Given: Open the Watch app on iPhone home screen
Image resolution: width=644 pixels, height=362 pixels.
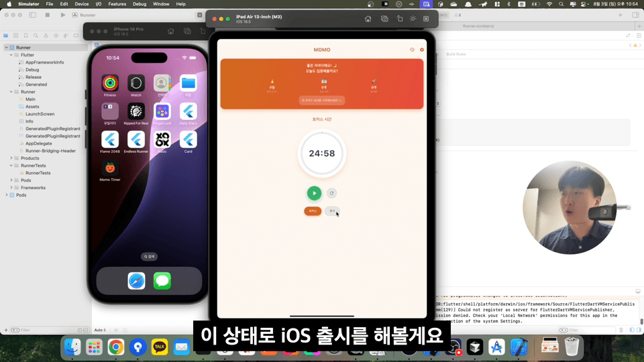Looking at the screenshot, I should 136,83.
